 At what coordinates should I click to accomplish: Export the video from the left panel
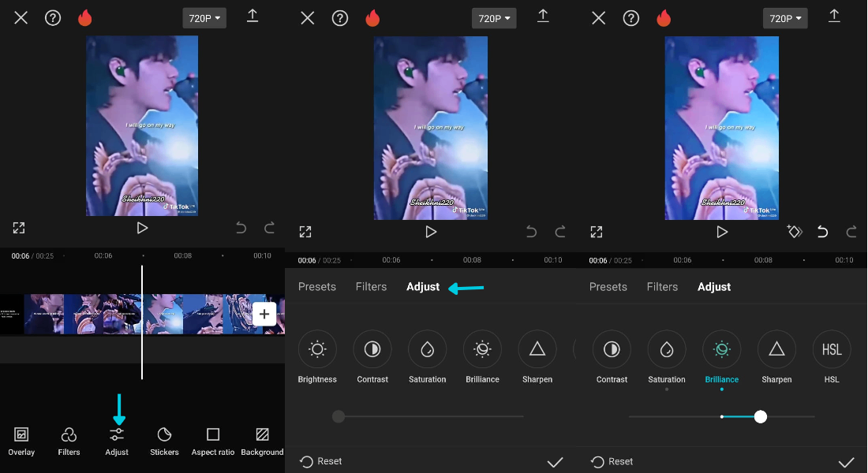coord(253,16)
